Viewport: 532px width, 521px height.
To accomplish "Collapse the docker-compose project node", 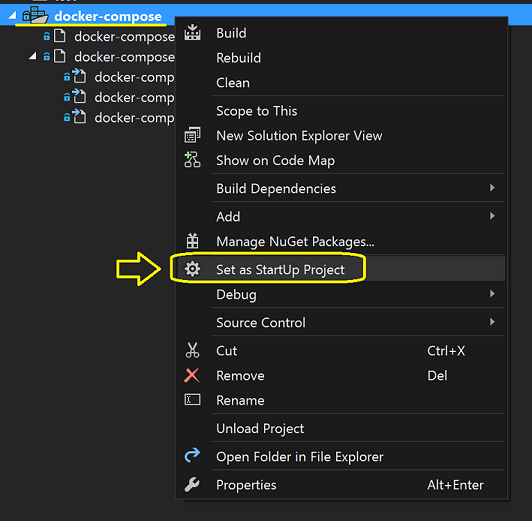I will click(x=13, y=15).
